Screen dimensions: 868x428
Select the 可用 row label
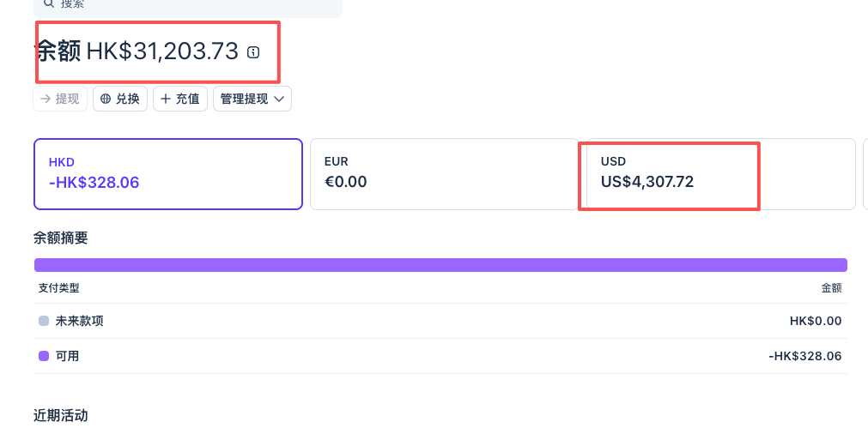(x=67, y=356)
